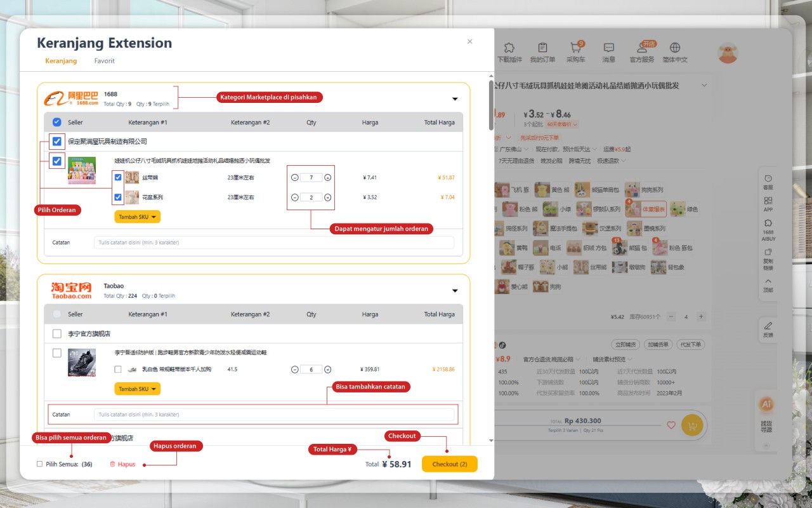812x508 pixels.
Task: Click the trash icon next to Hapus
Action: click(112, 464)
